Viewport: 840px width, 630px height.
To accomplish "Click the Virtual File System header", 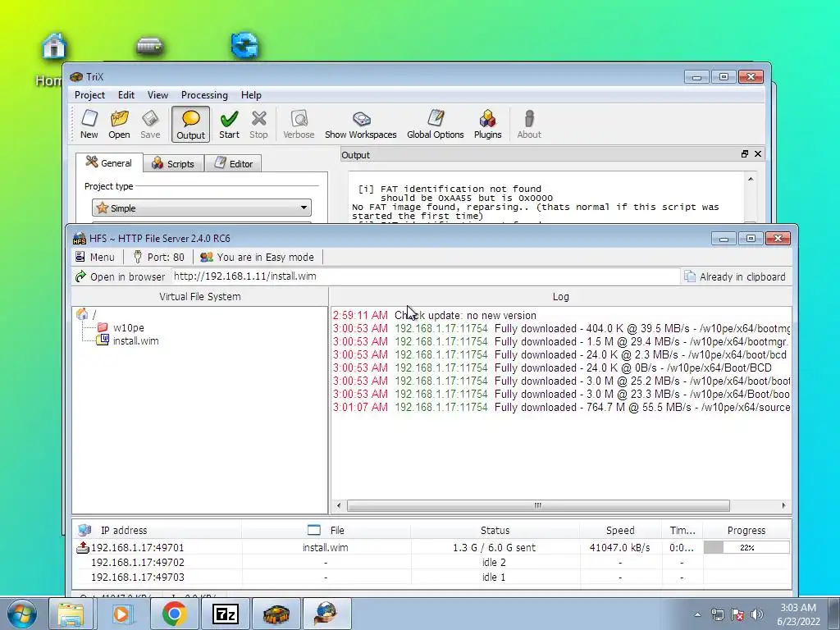I will pyautogui.click(x=200, y=297).
